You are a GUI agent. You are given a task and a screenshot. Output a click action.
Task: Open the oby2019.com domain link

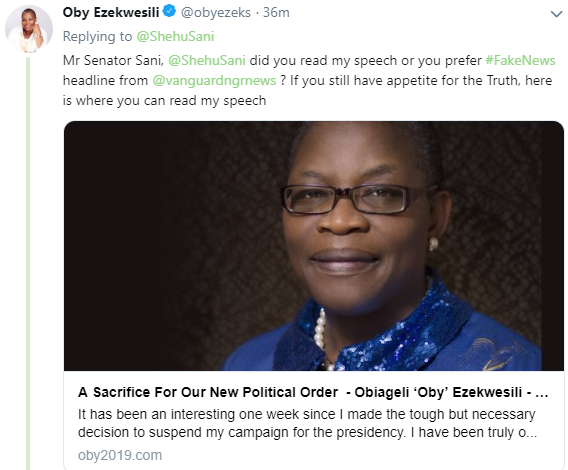120,455
